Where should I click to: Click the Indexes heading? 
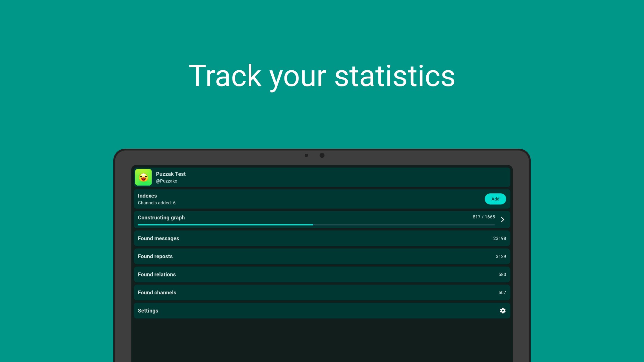pos(147,196)
